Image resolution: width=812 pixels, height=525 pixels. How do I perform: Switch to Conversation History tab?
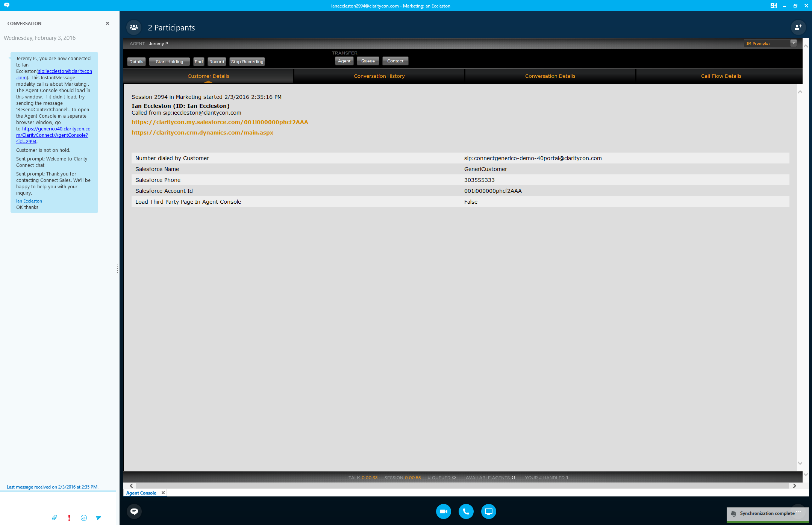pos(379,76)
